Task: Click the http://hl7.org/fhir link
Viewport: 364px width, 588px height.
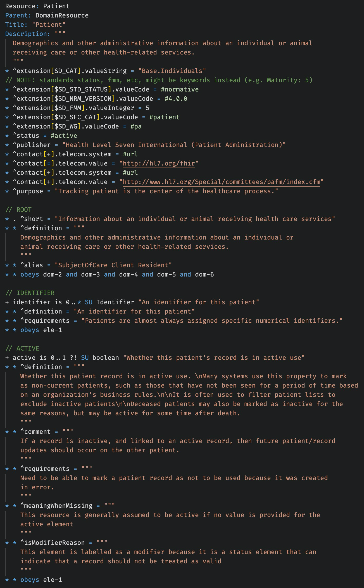Action: (x=159, y=163)
